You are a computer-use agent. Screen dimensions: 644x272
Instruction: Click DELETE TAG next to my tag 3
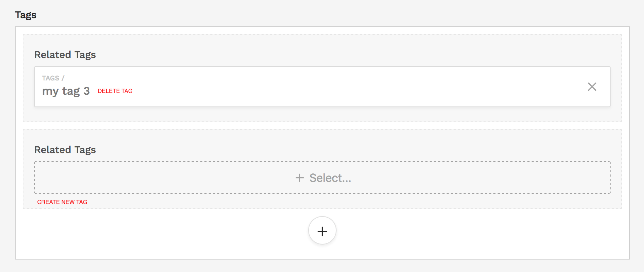point(115,91)
